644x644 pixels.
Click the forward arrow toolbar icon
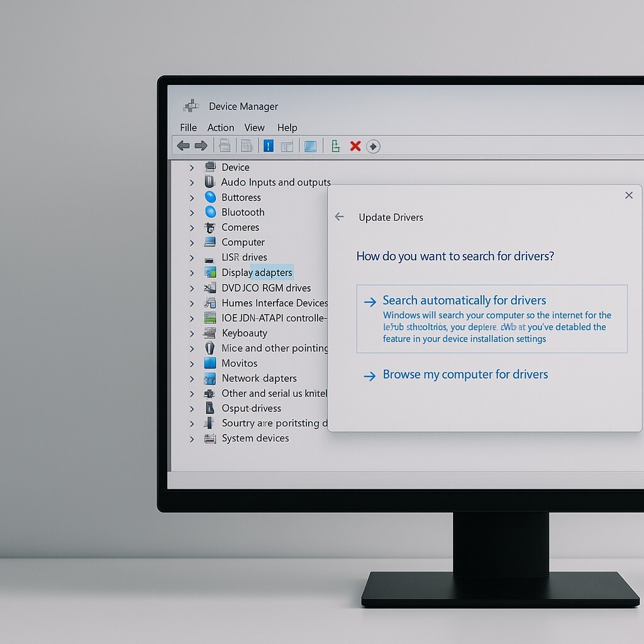tap(201, 146)
